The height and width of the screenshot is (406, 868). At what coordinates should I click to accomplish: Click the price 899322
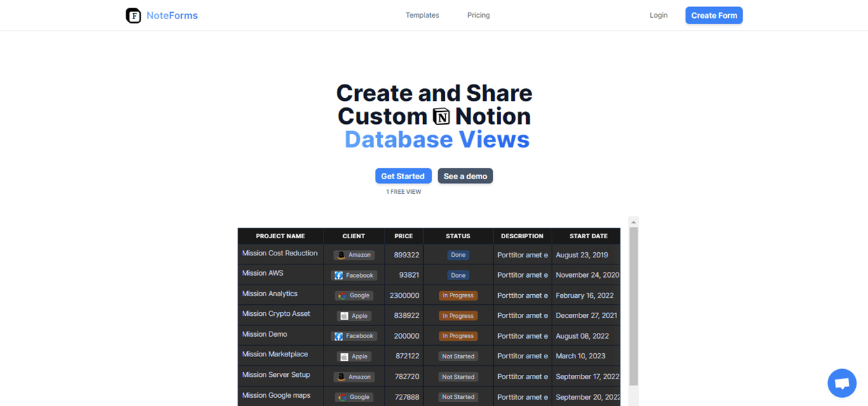[407, 255]
